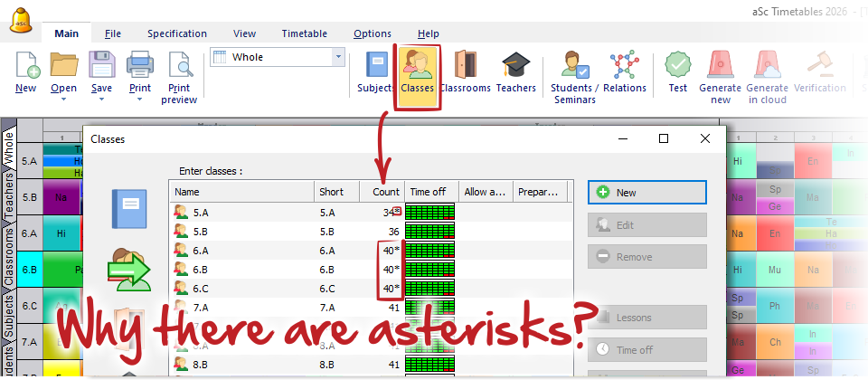Click the Time off bar for 5.B

429,231
